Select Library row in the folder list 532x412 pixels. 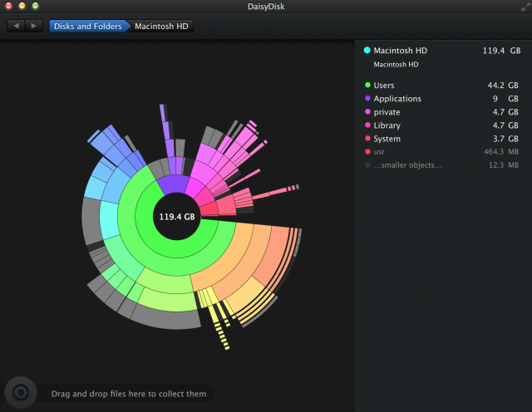441,125
